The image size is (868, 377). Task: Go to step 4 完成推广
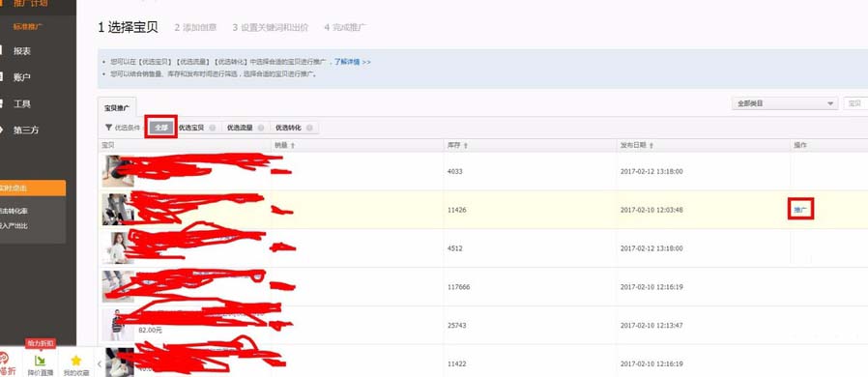pyautogui.click(x=345, y=27)
